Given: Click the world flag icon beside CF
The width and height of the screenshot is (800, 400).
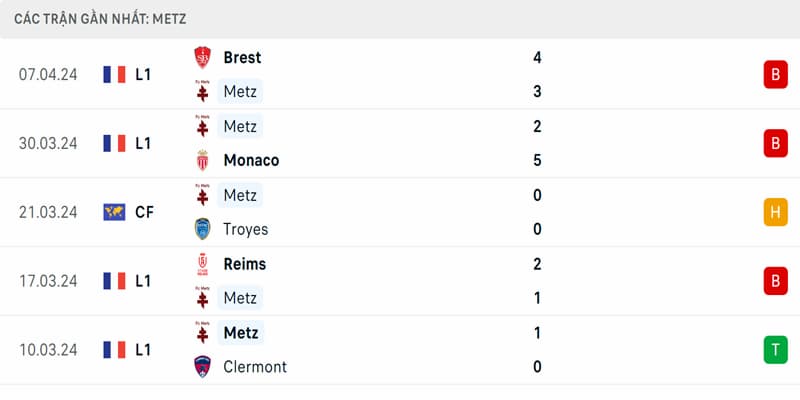Looking at the screenshot, I should (114, 212).
